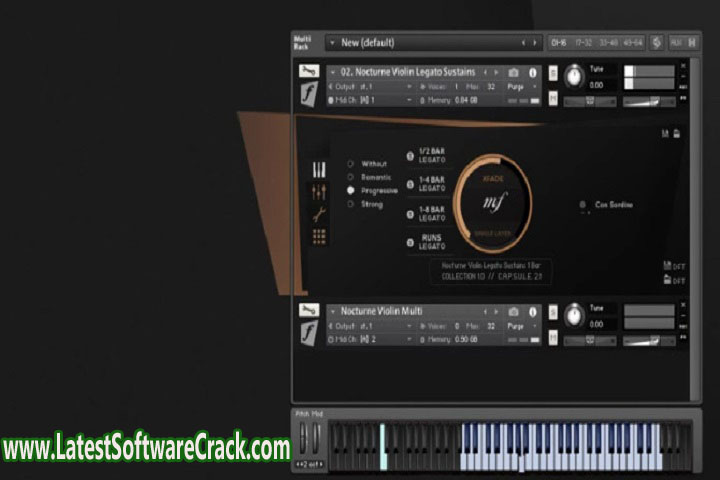Toggle the 1-8 BAR LEGATO switch
This screenshot has width=720, height=480.
pyautogui.click(x=411, y=215)
